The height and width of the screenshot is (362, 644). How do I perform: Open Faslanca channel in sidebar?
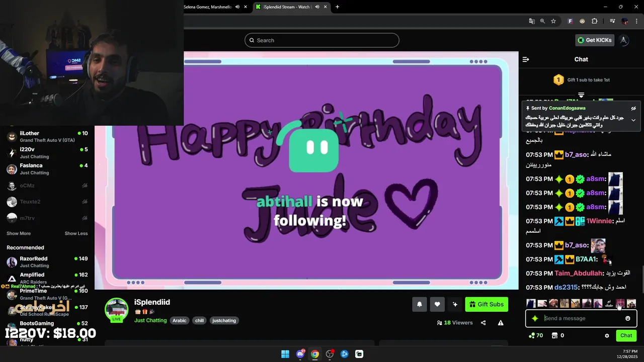pos(47,169)
